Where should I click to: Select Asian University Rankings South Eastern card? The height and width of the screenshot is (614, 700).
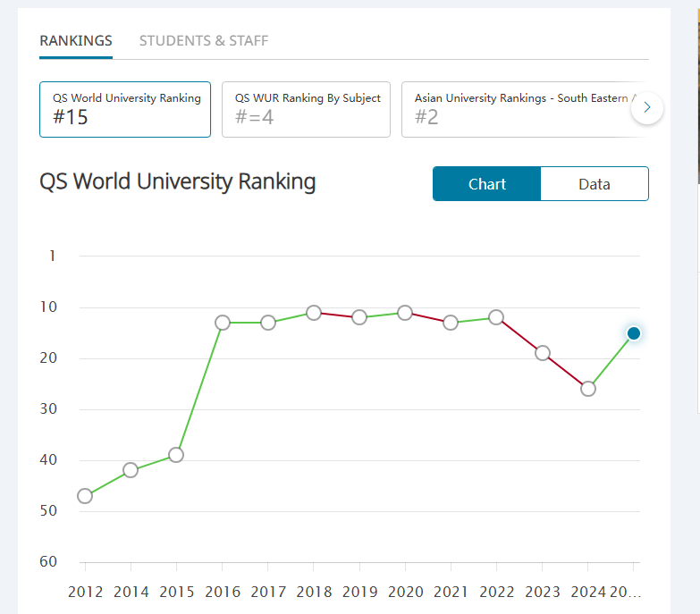point(525,109)
